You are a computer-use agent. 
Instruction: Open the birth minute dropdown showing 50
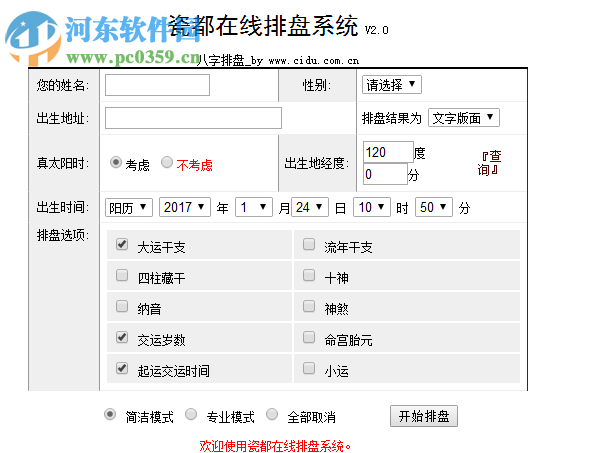pyautogui.click(x=434, y=207)
